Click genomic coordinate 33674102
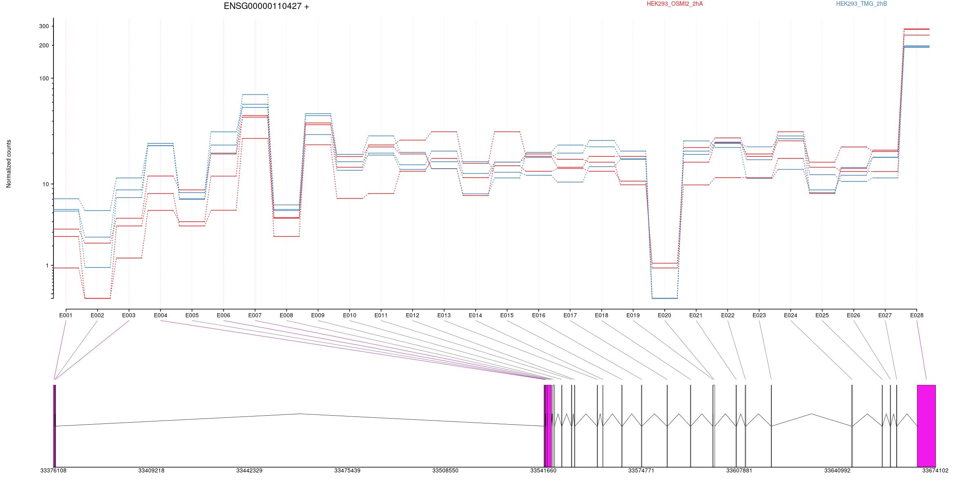 pos(935,470)
